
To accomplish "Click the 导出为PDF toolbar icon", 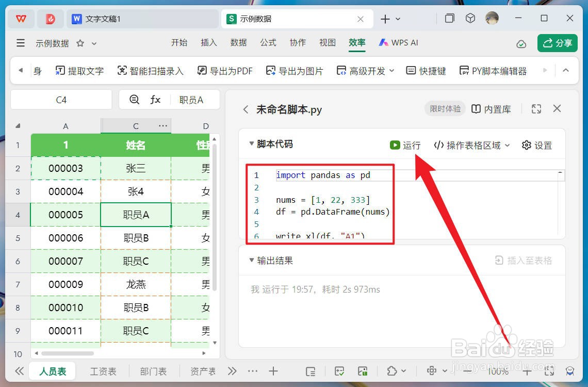I will pos(224,71).
